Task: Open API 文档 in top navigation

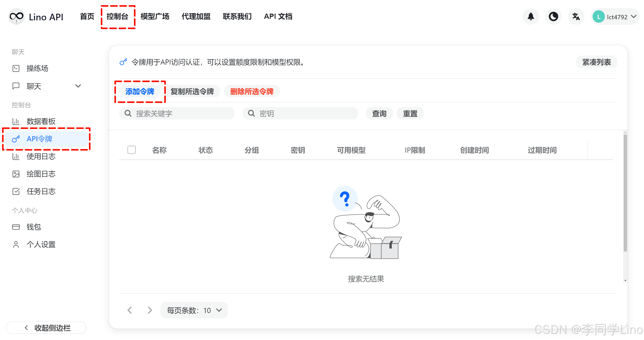Action: 278,17
